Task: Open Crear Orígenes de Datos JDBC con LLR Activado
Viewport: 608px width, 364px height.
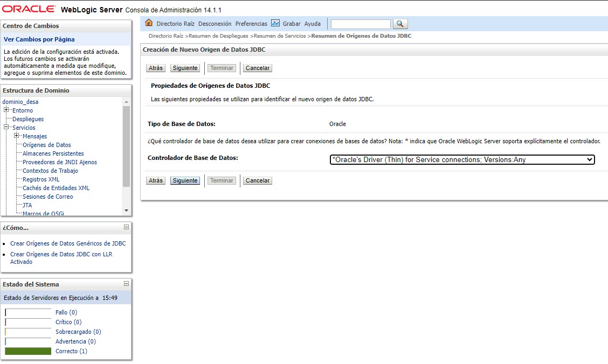Action: click(x=61, y=258)
